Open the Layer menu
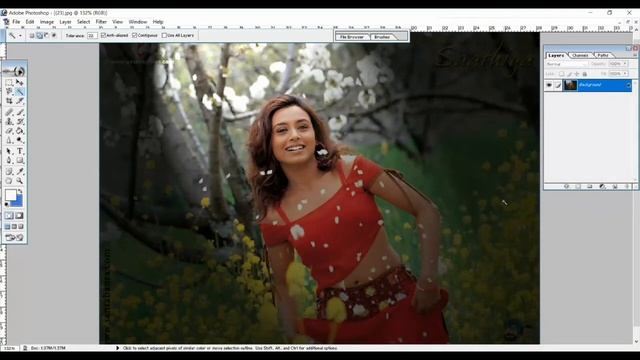 point(65,22)
